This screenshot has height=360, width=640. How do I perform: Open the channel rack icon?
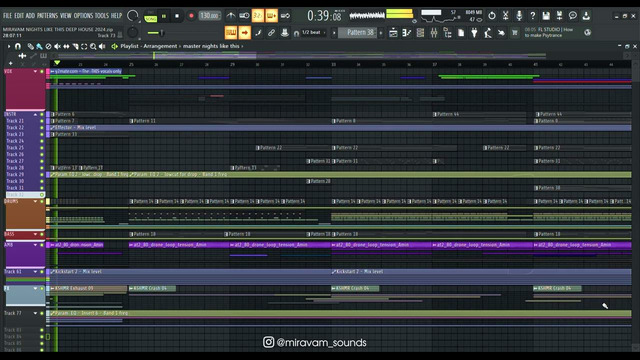pyautogui.click(x=420, y=33)
